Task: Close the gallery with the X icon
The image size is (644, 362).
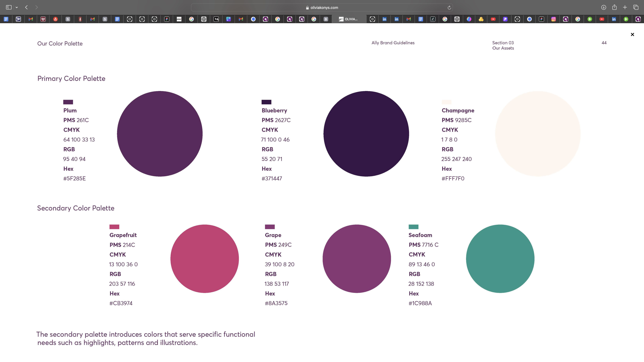Action: point(632,34)
